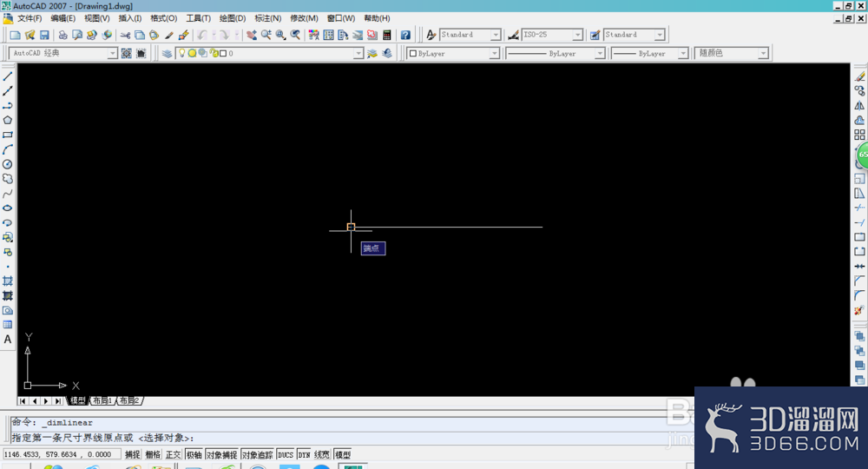Toggle 对象捕捉 object snap
The width and height of the screenshot is (868, 469).
[222, 454]
